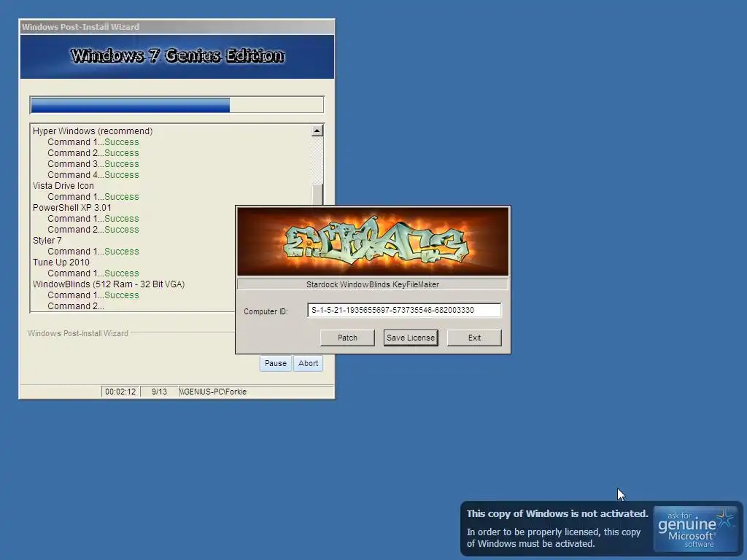
Task: Click 'Command 2...Success' under PowerShell XP 3.01
Action: (93, 230)
